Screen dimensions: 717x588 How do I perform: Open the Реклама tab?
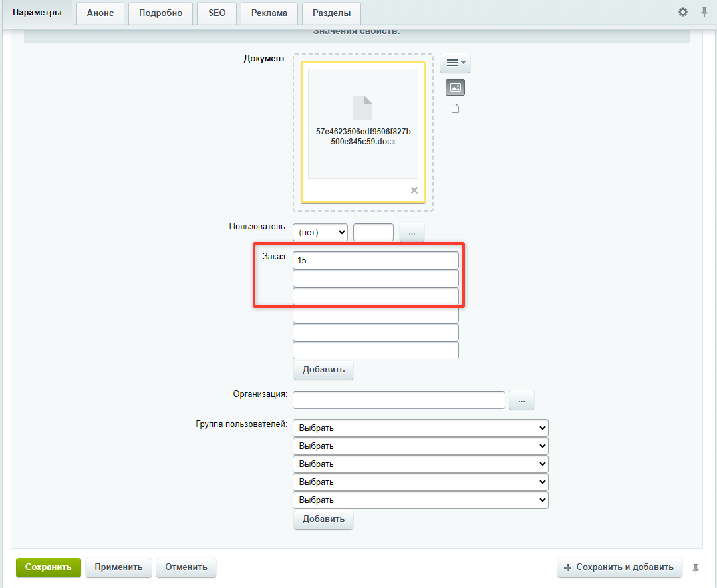point(269,13)
